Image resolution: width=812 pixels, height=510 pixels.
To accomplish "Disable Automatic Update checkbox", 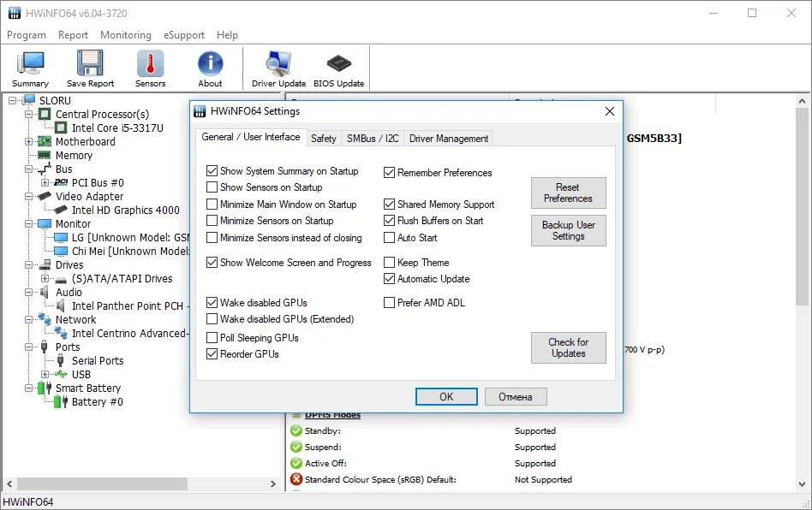I will 390,278.
